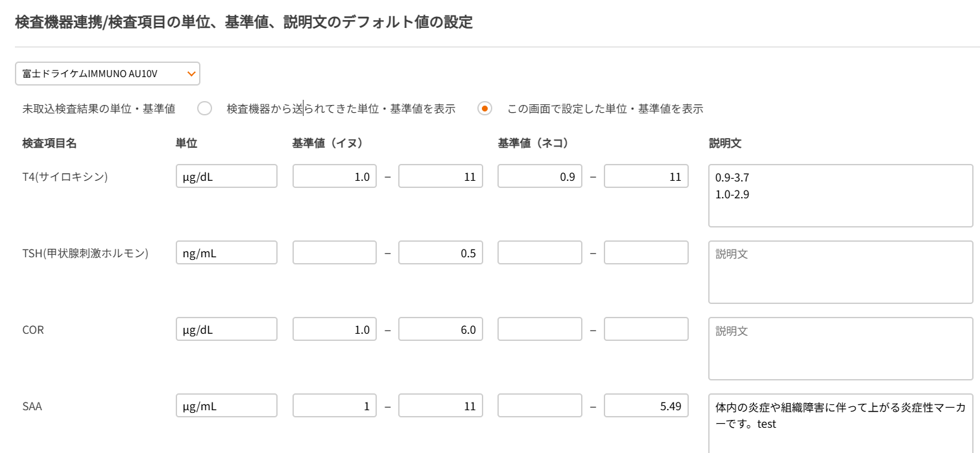Select 検査機器から送られてきた単位・基準値を表示 radio button
This screenshot has width=980, height=453.
205,109
